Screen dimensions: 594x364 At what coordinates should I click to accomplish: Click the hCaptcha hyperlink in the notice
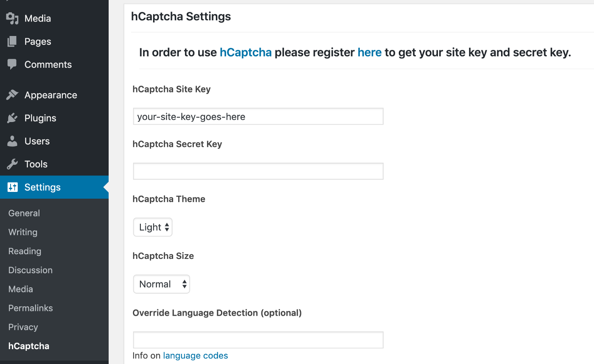(245, 52)
